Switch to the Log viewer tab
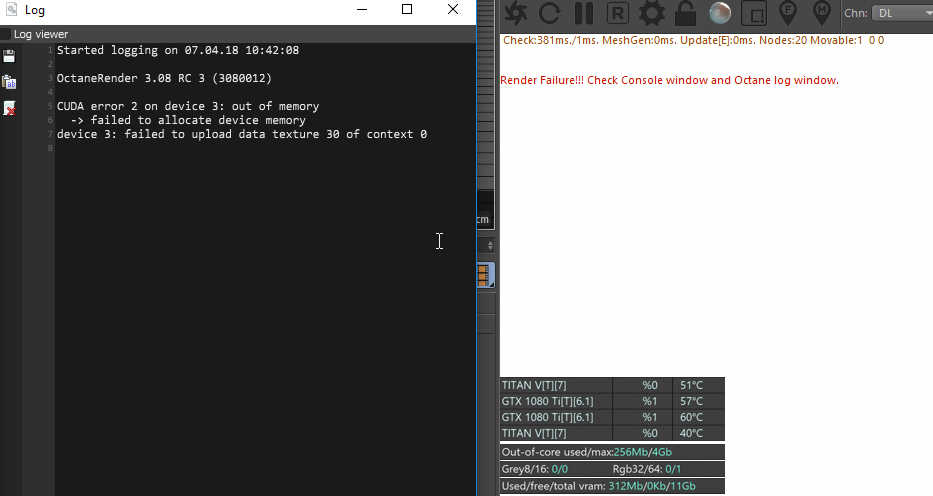Screen dimensions: 933x496 41,34
